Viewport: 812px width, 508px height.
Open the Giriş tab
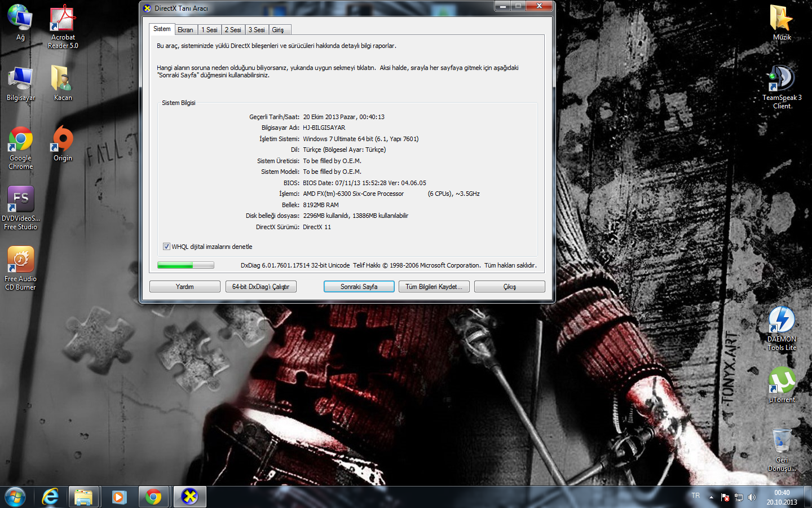point(278,30)
